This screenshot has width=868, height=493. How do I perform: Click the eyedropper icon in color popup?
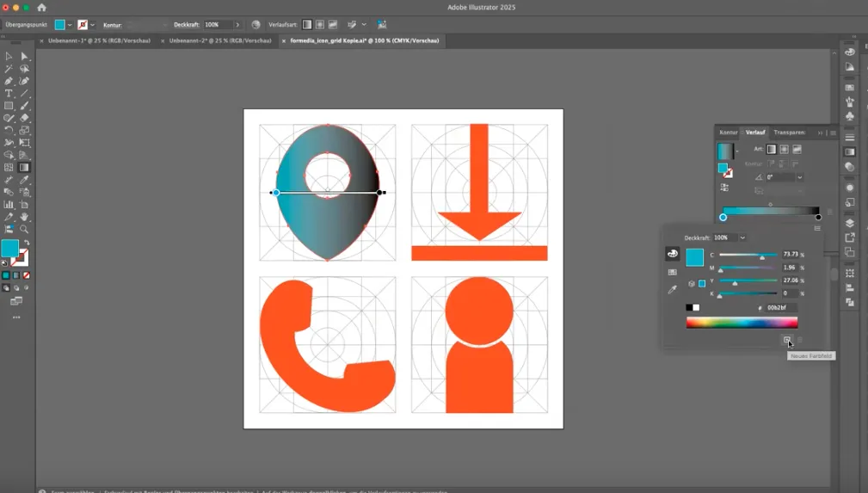tap(672, 289)
